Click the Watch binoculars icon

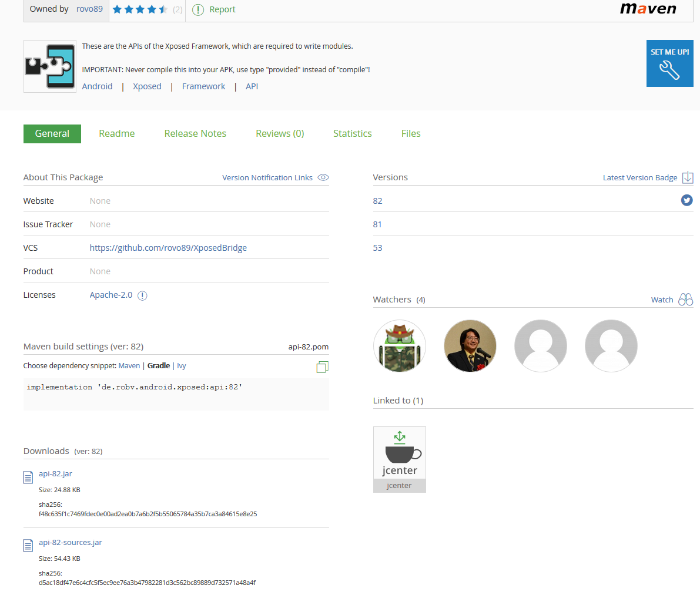pyautogui.click(x=685, y=300)
